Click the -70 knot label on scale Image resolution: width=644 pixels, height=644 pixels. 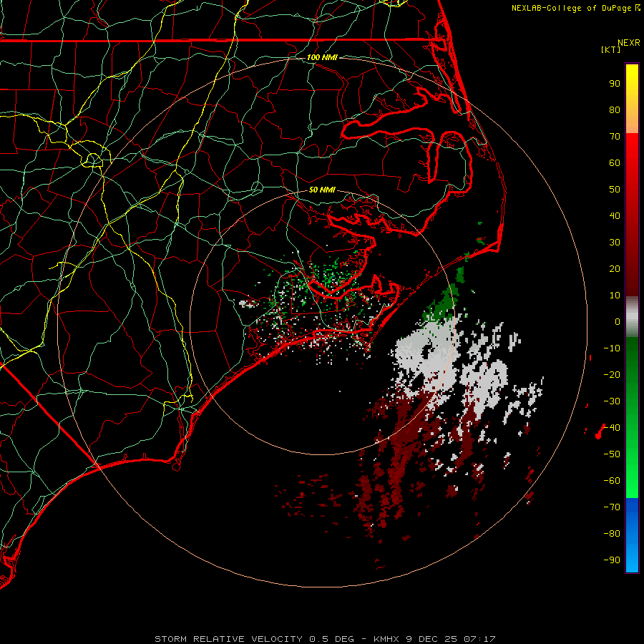[x=612, y=507]
